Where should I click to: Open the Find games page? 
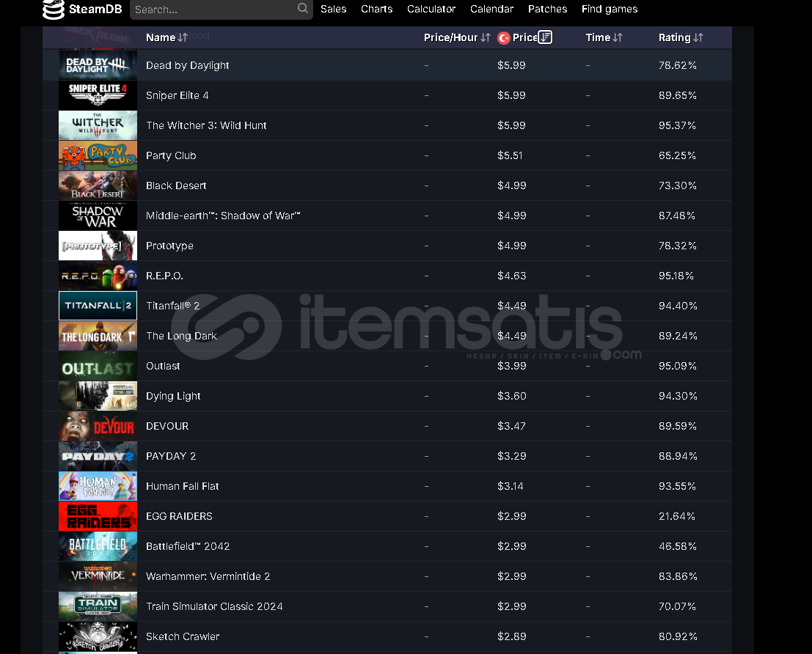point(610,9)
